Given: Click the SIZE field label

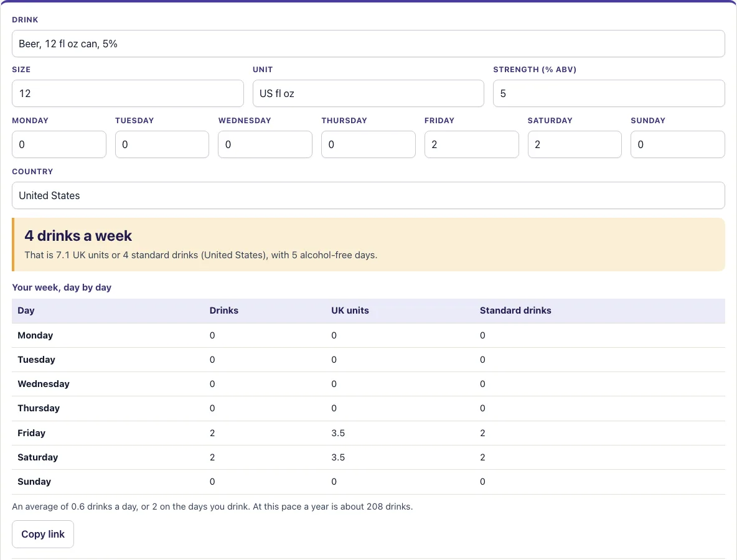Looking at the screenshot, I should click(21, 70).
